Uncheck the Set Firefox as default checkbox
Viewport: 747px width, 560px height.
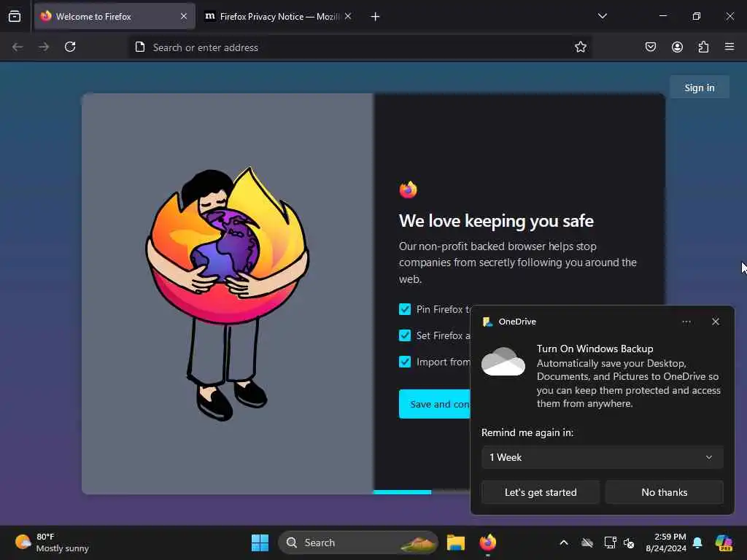point(405,335)
